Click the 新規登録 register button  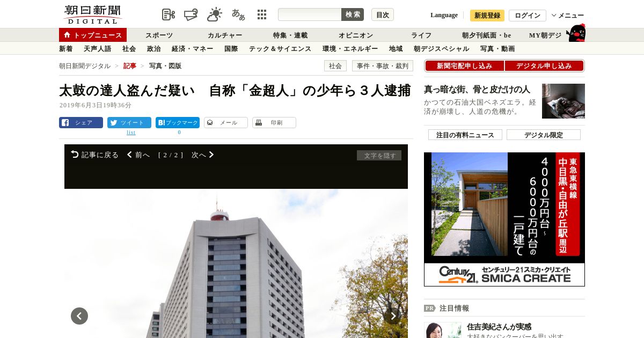tap(487, 15)
